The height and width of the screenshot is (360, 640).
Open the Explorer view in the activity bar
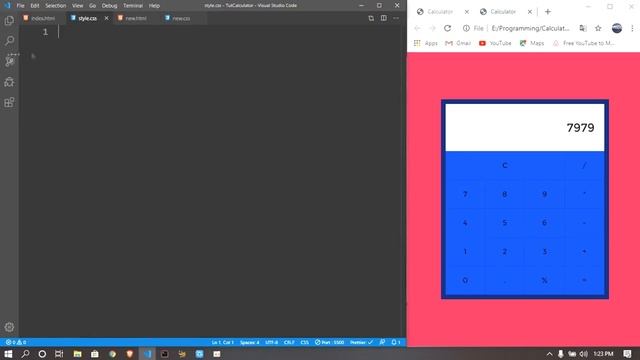tap(9, 20)
